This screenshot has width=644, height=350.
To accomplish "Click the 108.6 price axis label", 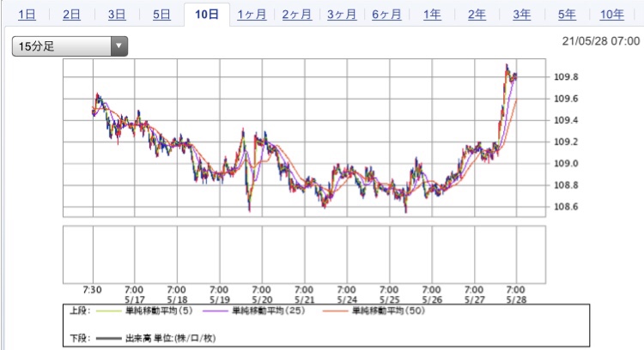I will click(566, 207).
